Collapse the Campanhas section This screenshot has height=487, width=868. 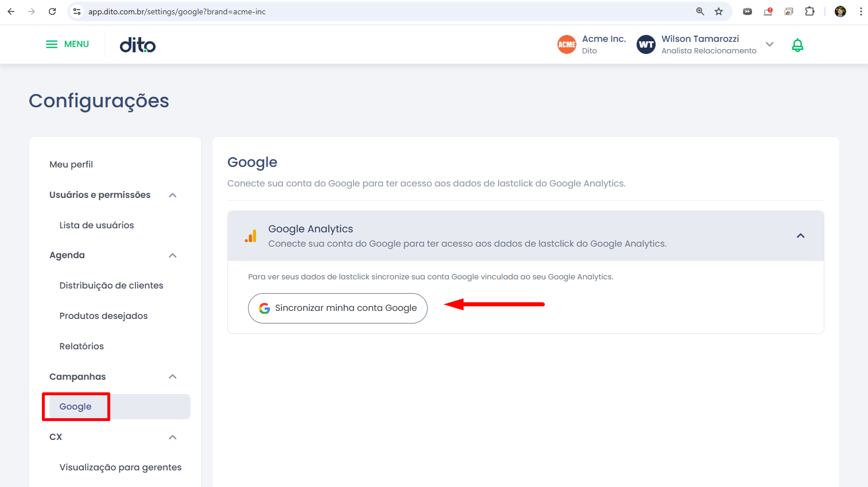click(173, 377)
